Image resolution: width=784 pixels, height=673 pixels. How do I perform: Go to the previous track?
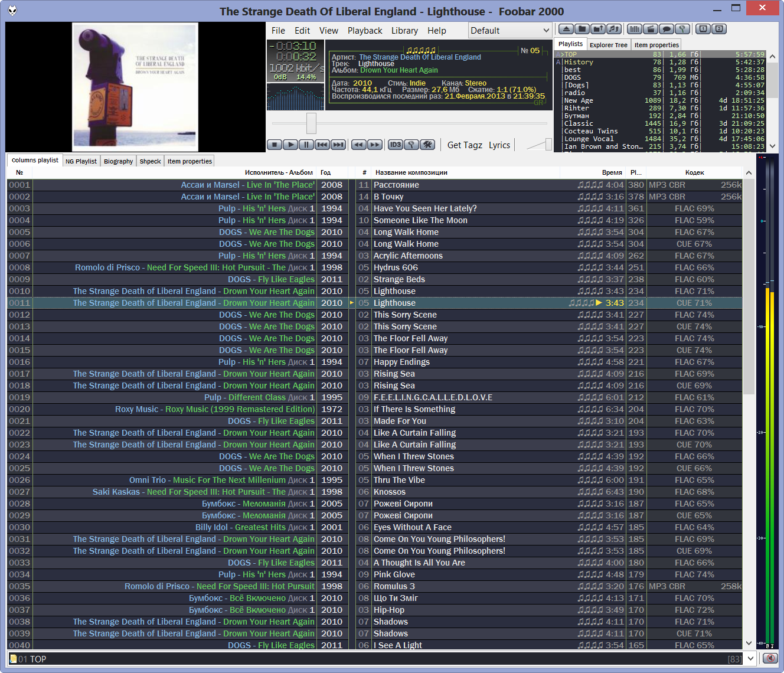pos(322,145)
